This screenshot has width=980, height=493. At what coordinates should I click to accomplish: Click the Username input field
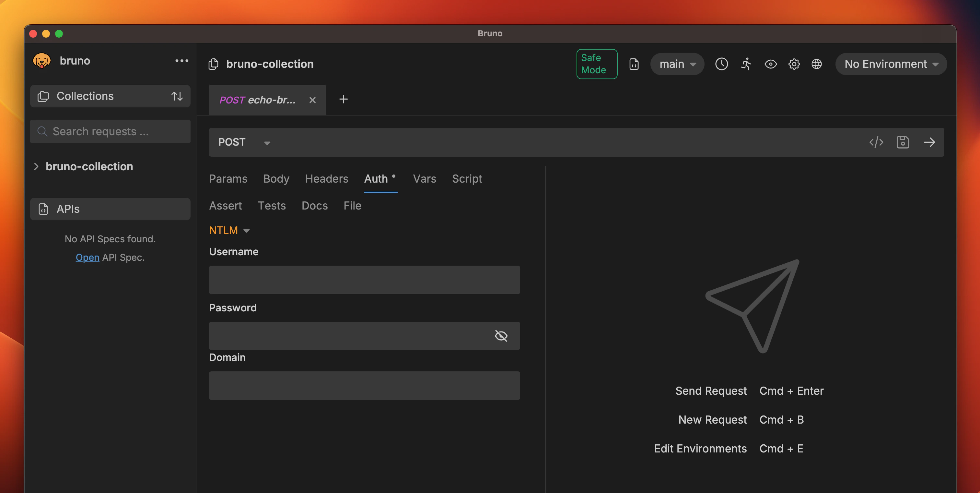coord(364,280)
